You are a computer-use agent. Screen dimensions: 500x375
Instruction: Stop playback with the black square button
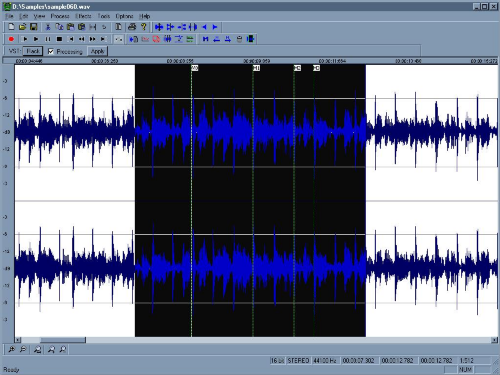point(59,39)
